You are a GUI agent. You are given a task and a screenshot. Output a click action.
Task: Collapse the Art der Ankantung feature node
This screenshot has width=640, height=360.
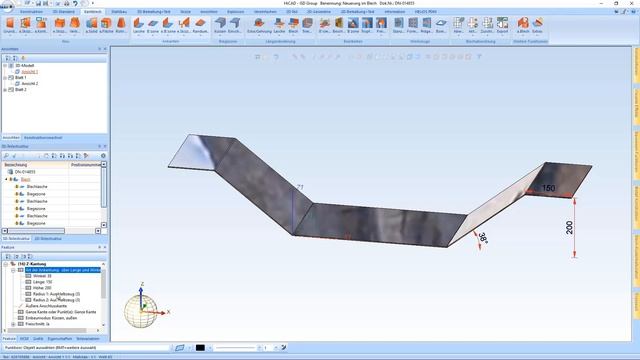tap(13, 270)
